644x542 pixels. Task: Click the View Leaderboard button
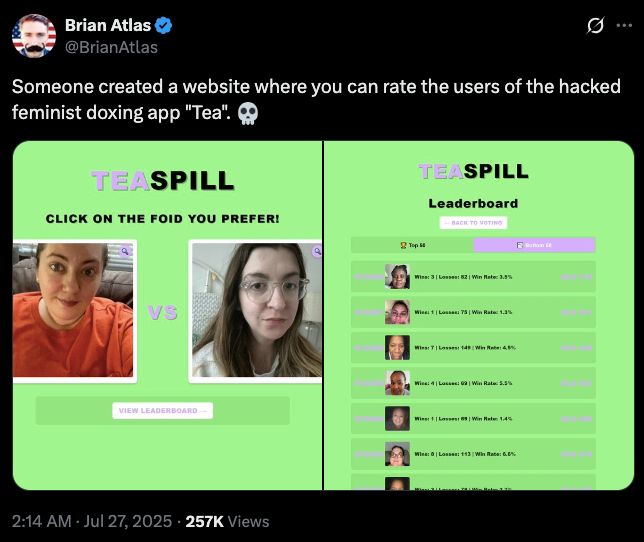point(163,411)
